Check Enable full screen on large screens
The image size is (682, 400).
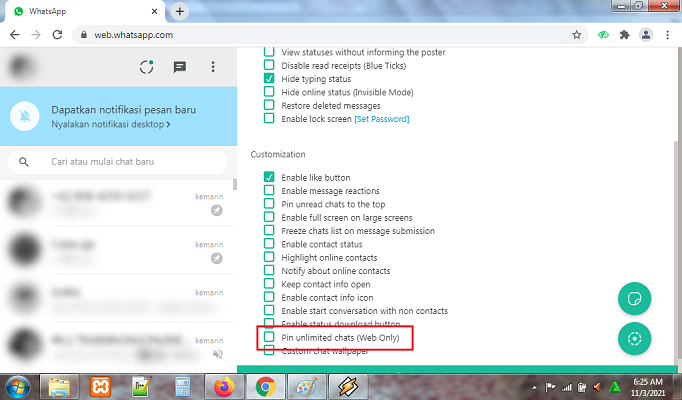tap(269, 217)
